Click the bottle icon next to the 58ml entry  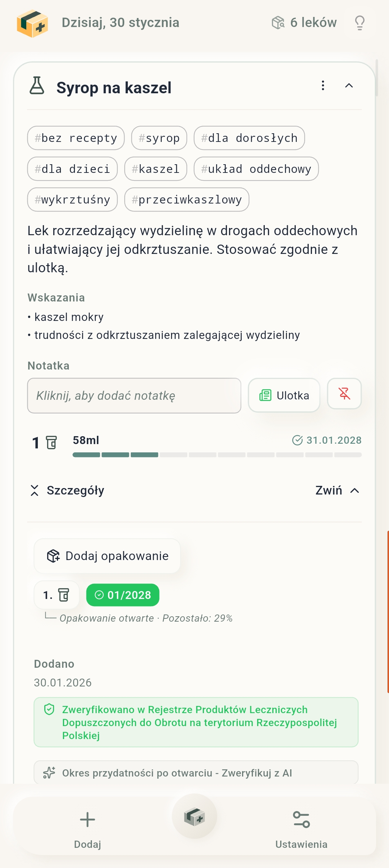(50, 442)
